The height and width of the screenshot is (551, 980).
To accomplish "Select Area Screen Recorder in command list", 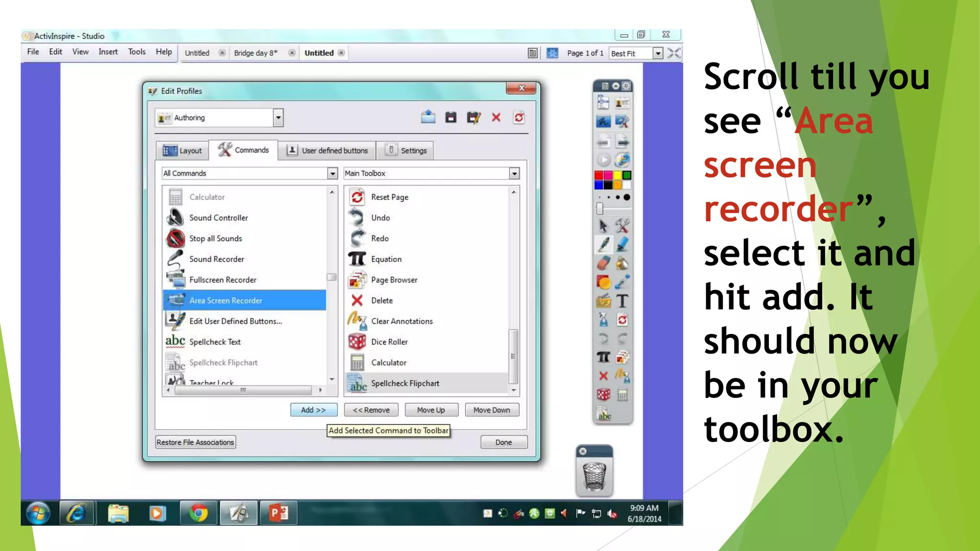I will coord(245,300).
